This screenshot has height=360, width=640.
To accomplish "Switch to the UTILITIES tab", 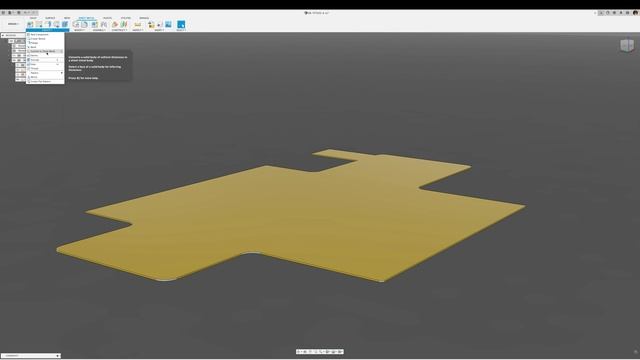I will point(126,18).
